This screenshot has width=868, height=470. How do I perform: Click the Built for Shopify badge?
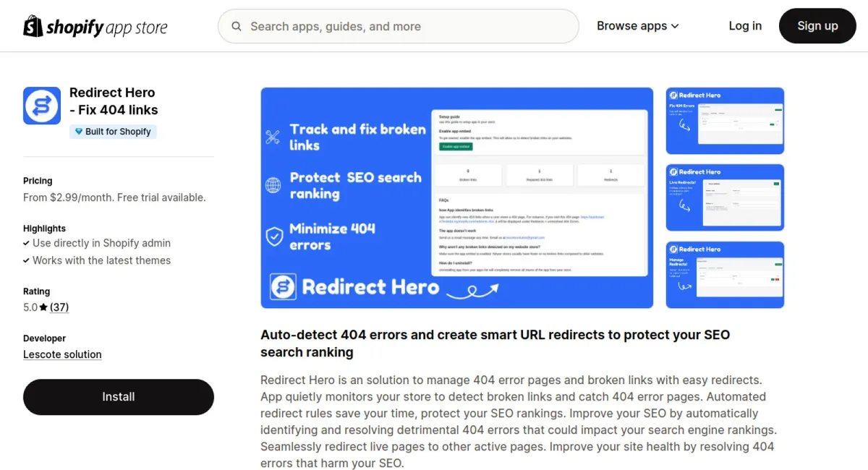(x=113, y=132)
